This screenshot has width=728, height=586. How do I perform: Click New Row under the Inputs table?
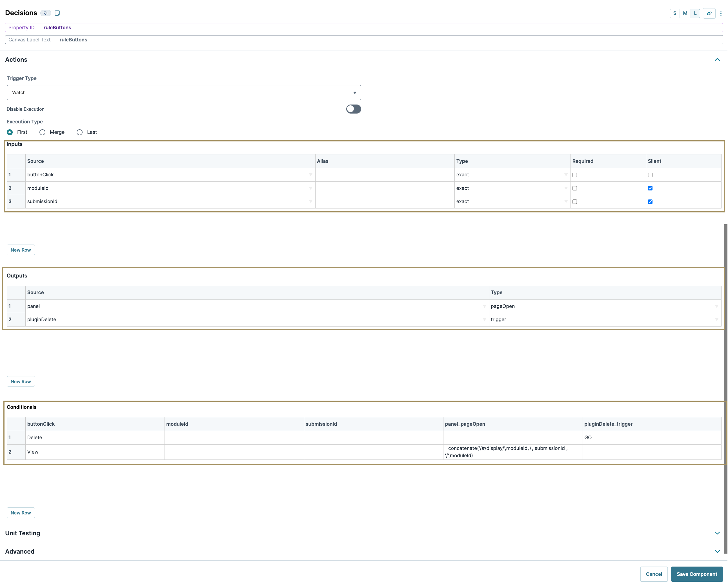point(21,250)
